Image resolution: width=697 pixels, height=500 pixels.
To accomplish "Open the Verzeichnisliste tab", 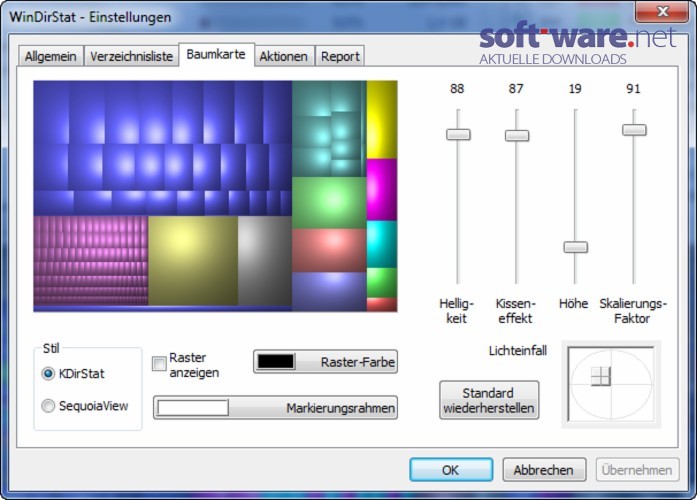I will pos(131,56).
